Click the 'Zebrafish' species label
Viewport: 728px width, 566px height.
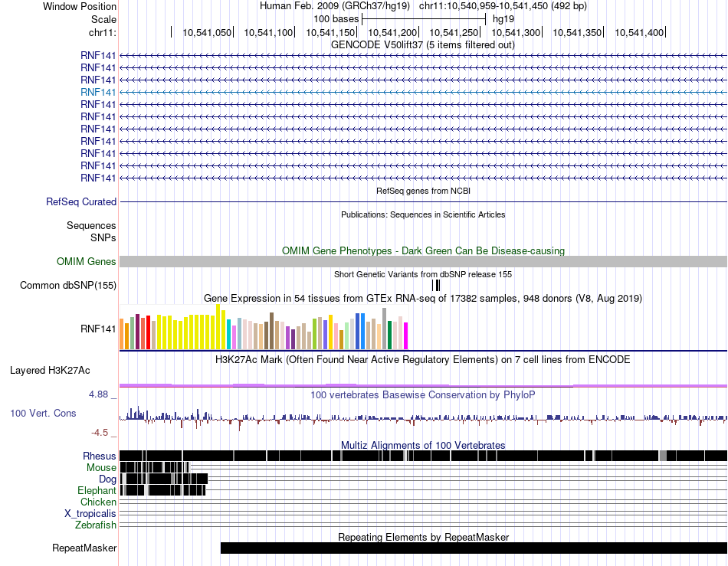[96, 525]
